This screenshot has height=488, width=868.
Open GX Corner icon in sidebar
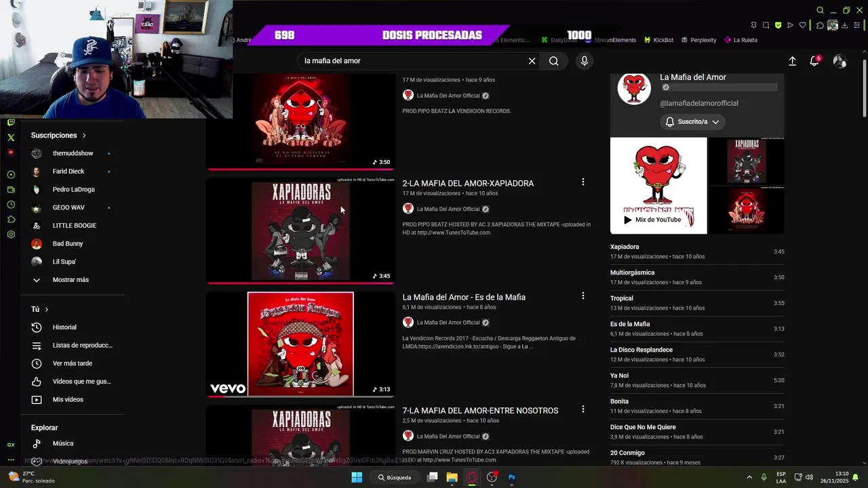[x=11, y=445]
